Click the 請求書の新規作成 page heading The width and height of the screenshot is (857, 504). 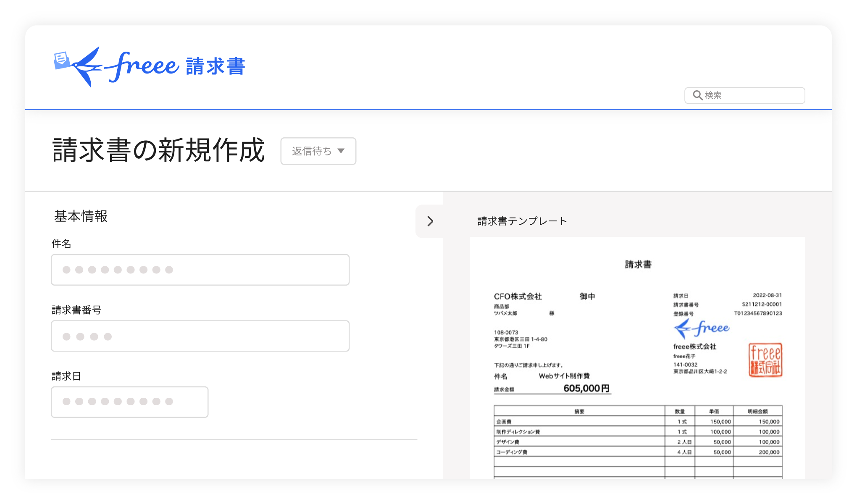tap(158, 150)
